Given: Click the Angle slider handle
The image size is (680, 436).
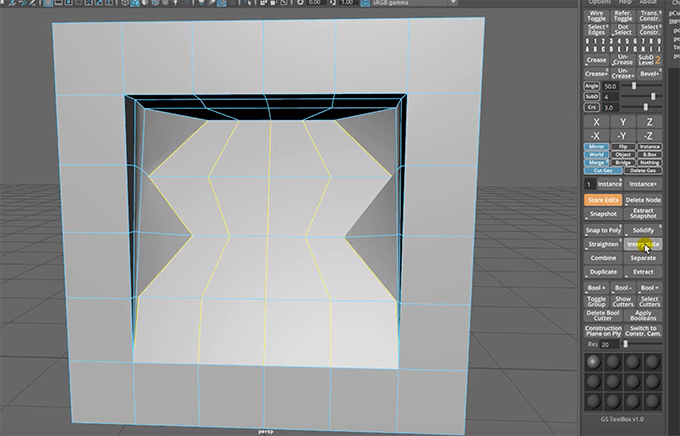Looking at the screenshot, I should [634, 86].
